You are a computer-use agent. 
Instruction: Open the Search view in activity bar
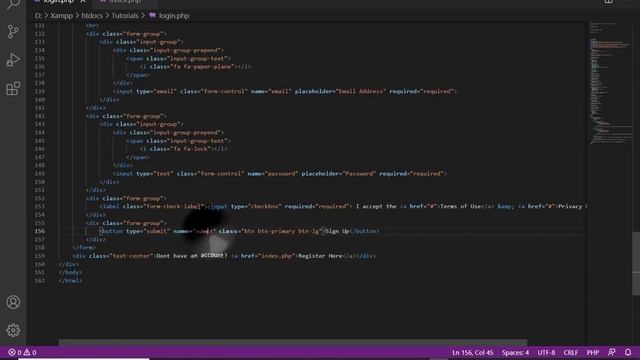[13, 4]
